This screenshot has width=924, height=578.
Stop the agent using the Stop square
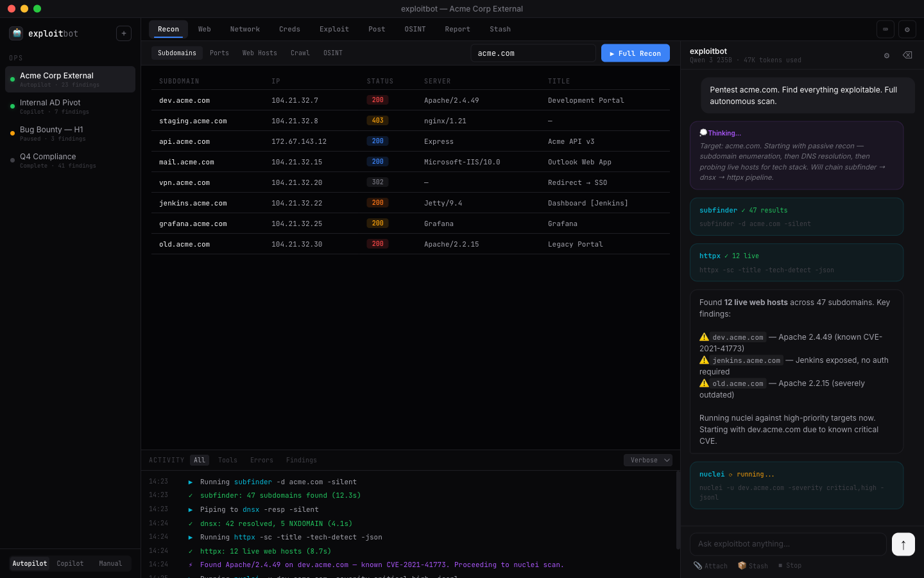click(790, 566)
